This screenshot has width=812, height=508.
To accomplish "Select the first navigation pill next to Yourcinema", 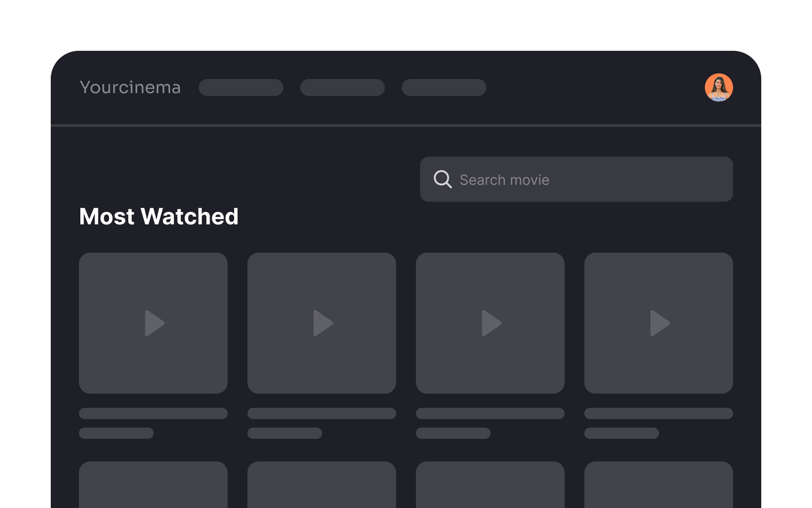I will (241, 87).
